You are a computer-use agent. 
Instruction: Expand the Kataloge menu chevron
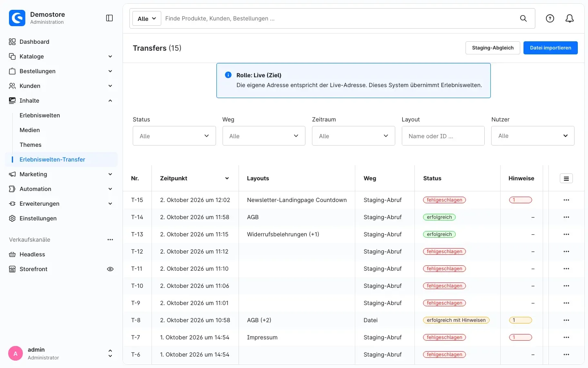(x=110, y=56)
